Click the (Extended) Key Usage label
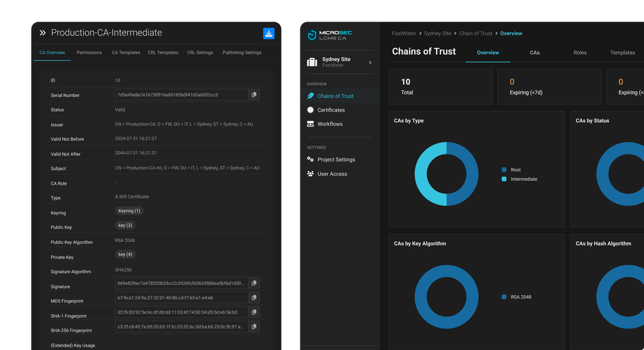 coord(73,345)
